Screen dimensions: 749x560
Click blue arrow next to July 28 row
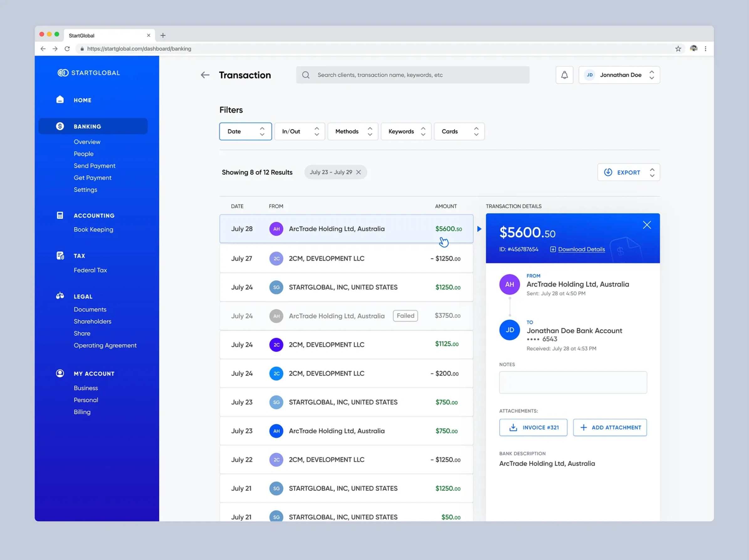tap(479, 229)
